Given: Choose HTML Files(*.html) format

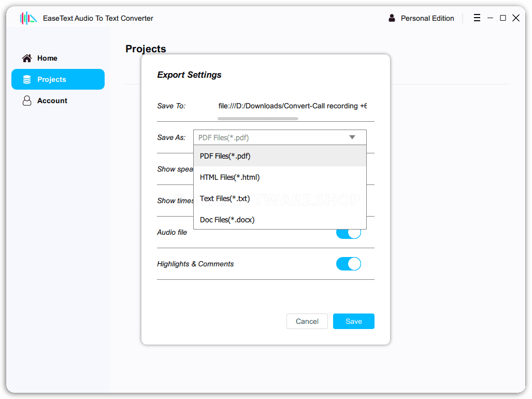Looking at the screenshot, I should click(x=280, y=177).
